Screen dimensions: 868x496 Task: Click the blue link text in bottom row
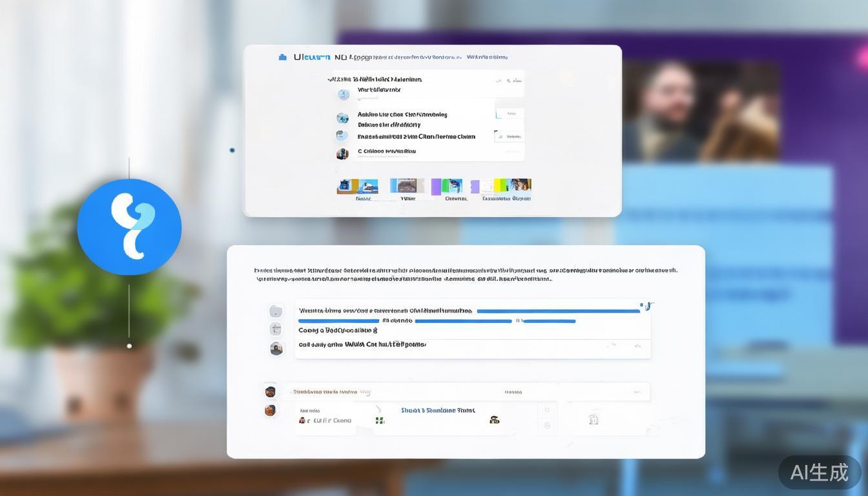437,410
